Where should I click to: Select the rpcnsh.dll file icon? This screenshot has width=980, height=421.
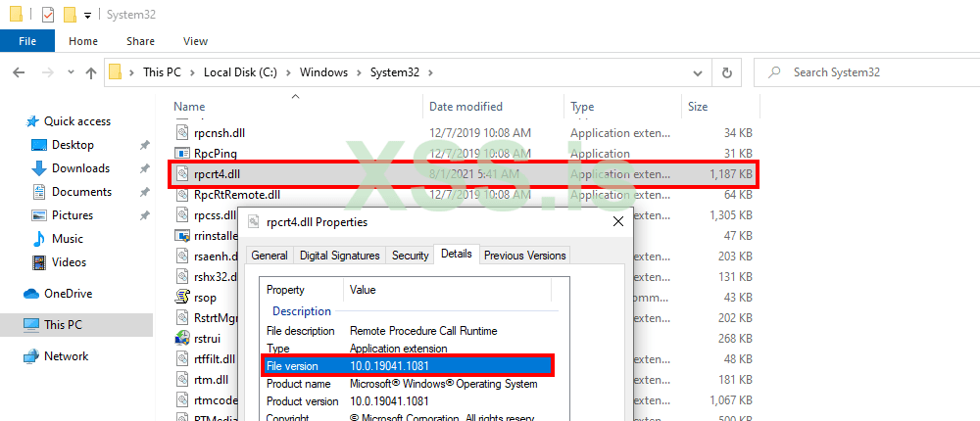pos(182,132)
